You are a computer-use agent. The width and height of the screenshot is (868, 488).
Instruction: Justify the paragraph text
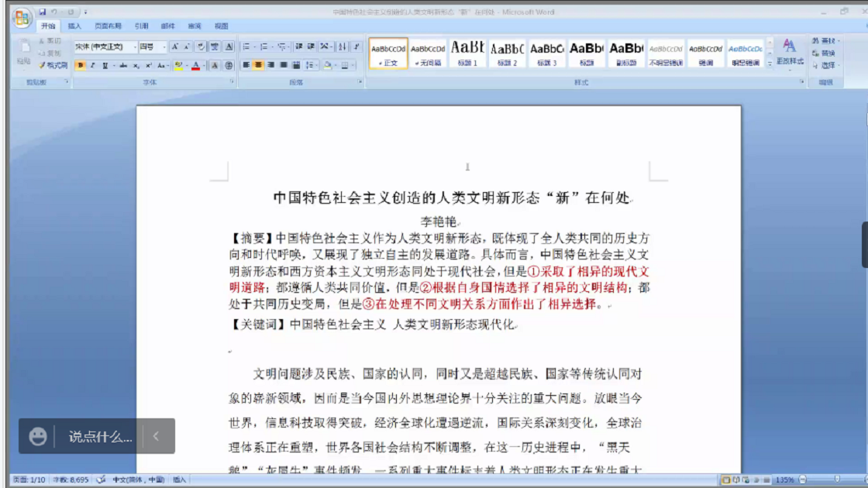click(284, 65)
